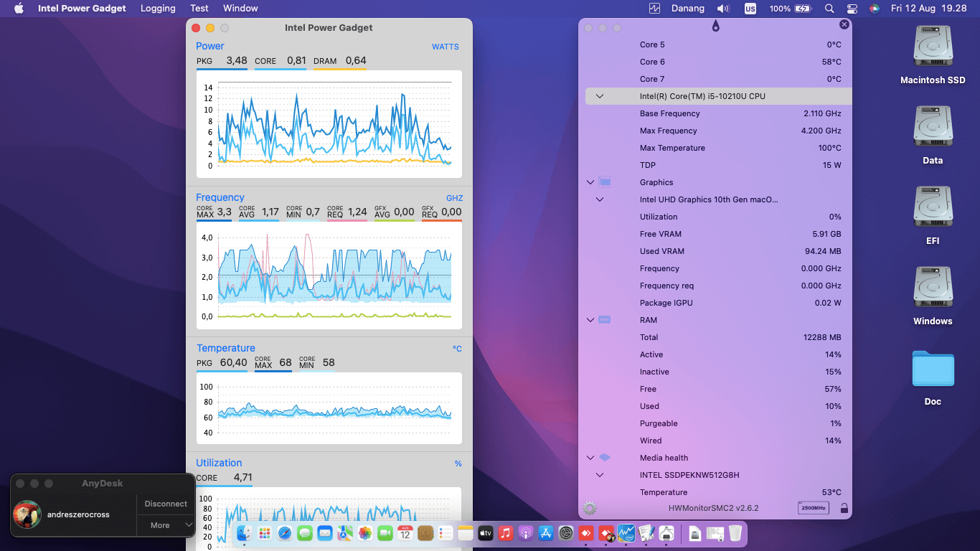Select the Package IGPU row

click(x=718, y=303)
